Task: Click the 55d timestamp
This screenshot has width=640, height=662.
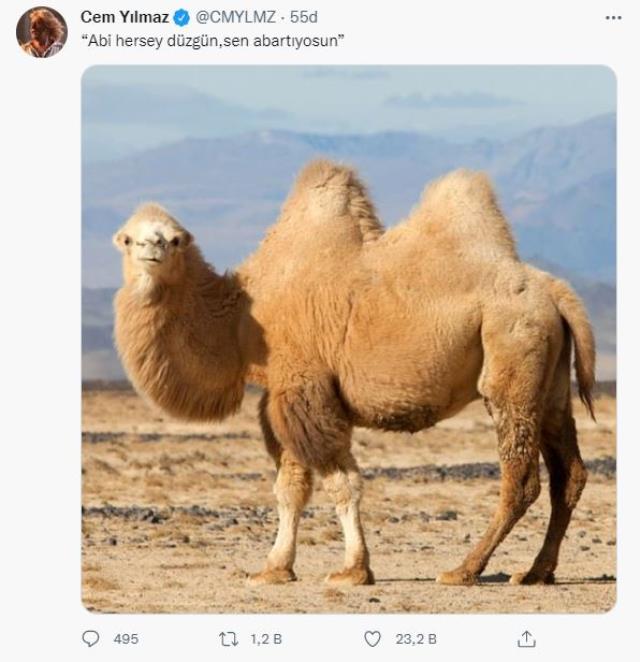Action: [x=304, y=17]
